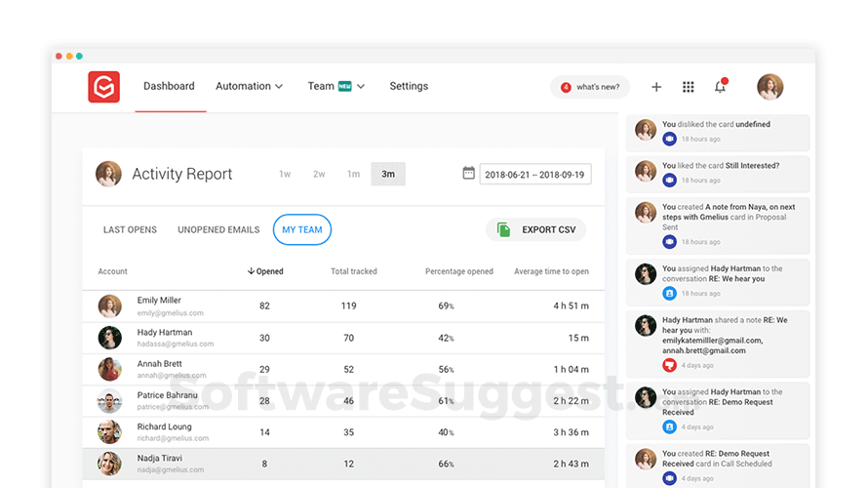Click assign icon under 'Demo Request Received' assignment
Screen dimensions: 868x488
(669, 427)
